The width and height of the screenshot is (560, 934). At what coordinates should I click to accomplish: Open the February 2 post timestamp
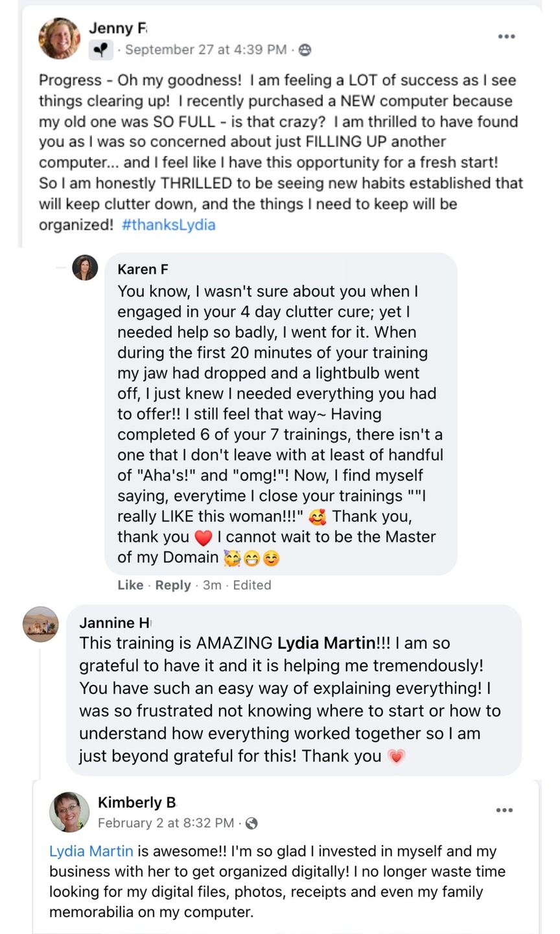[x=166, y=823]
